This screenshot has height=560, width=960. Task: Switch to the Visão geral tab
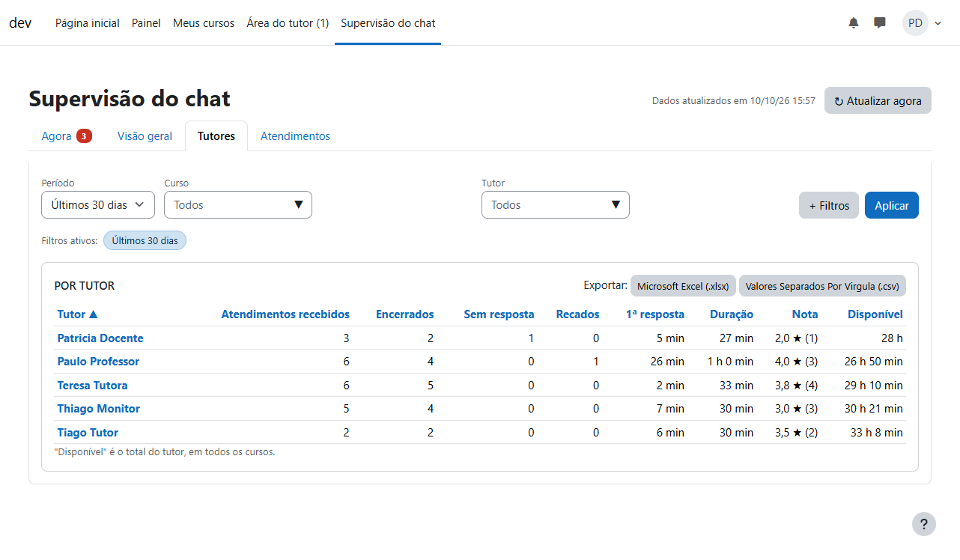tap(145, 136)
